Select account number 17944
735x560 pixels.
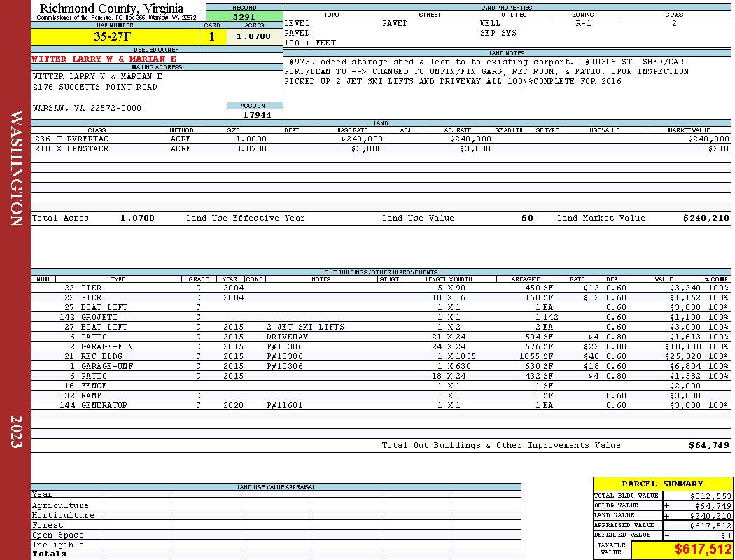pos(256,114)
